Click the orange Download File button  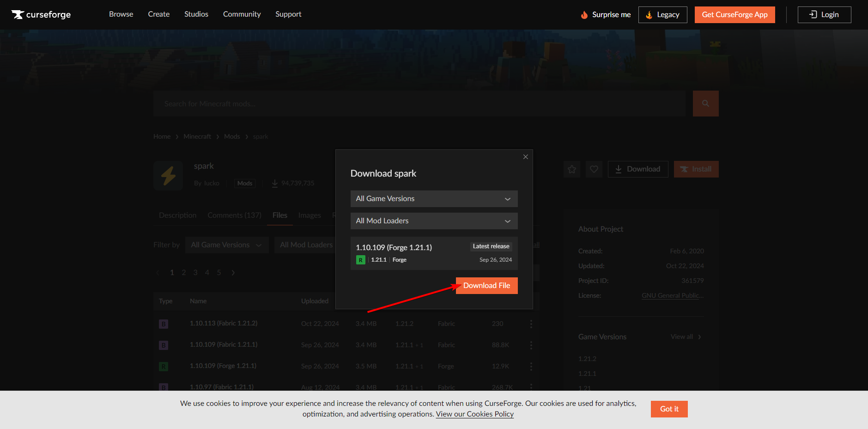486,286
